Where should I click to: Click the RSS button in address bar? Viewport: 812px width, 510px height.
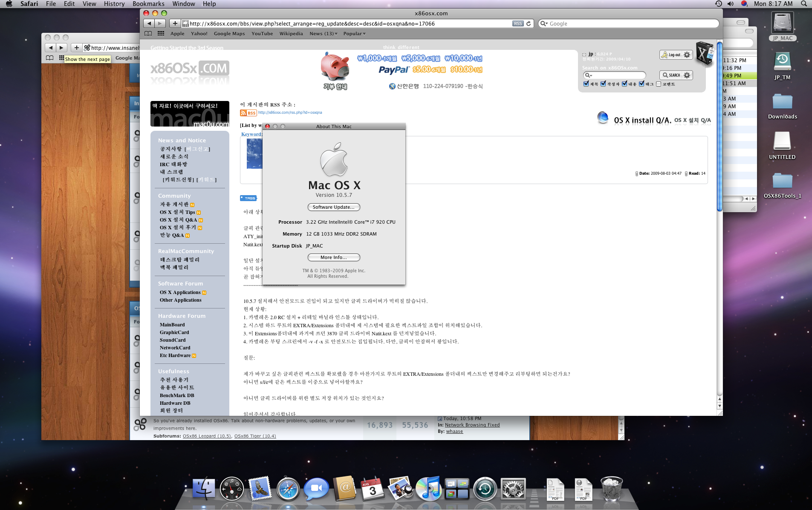(x=517, y=23)
